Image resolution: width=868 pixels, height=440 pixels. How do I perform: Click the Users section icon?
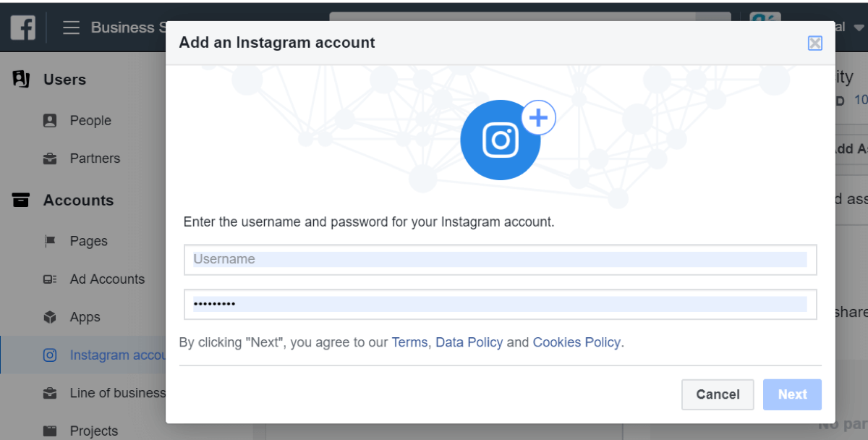(x=21, y=80)
